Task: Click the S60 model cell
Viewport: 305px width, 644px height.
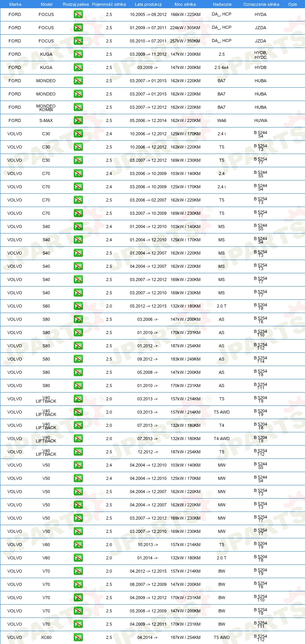Action: [46, 306]
